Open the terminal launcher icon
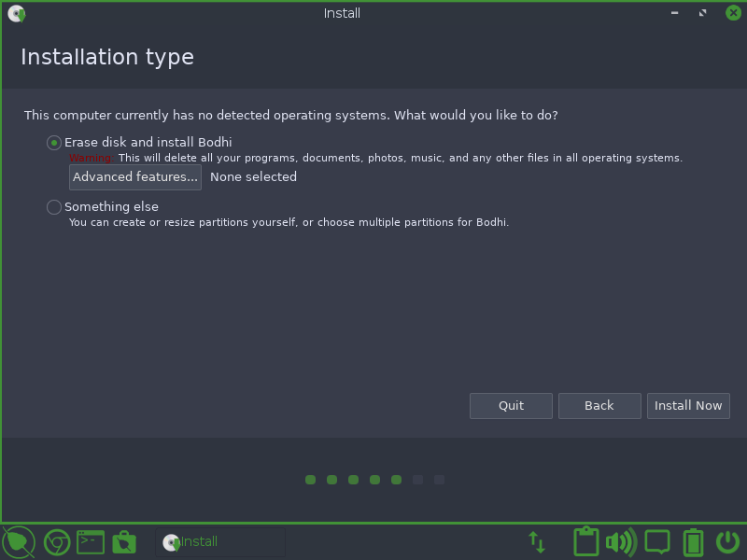The height and width of the screenshot is (560, 747). pos(91,542)
